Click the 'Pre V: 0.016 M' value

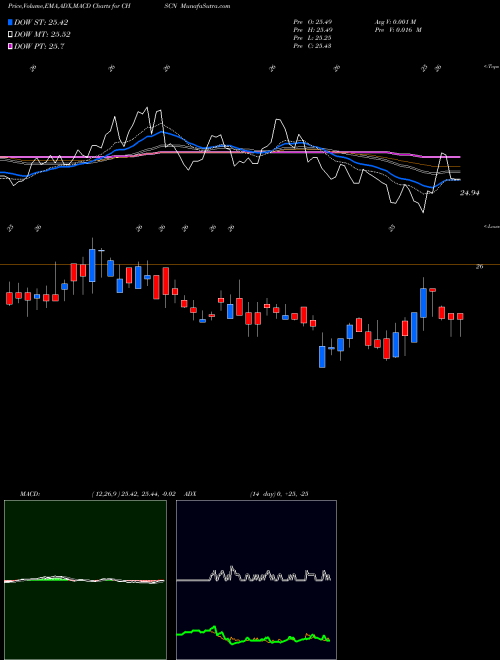(397, 30)
